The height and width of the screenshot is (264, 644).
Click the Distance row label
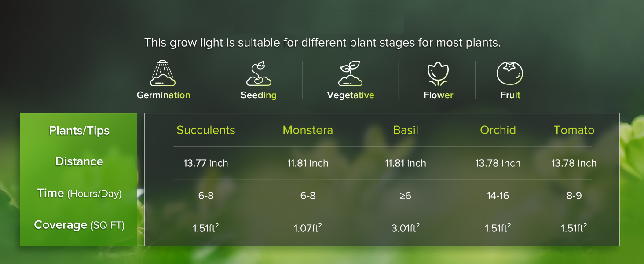point(79,161)
